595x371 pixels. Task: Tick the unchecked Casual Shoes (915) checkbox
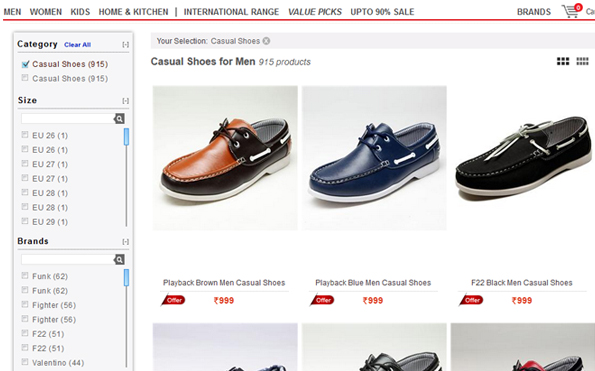[x=25, y=78]
